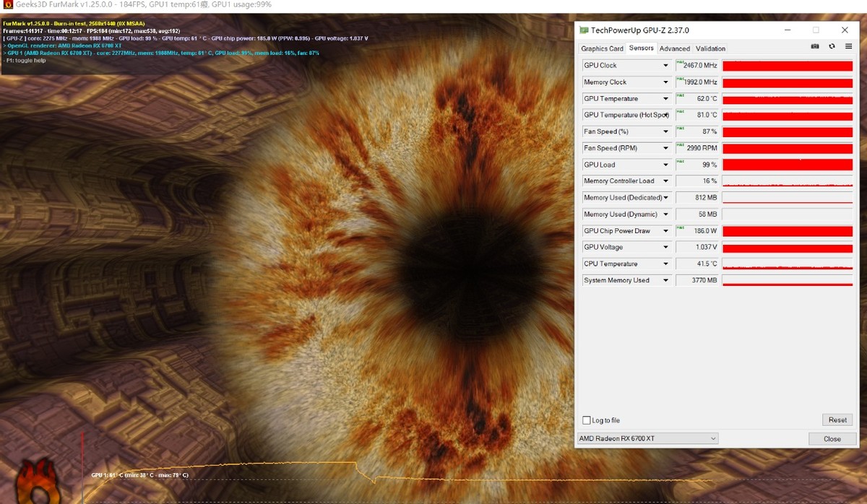Switch to the Validation tab
Screen dimensions: 867x504
710,48
